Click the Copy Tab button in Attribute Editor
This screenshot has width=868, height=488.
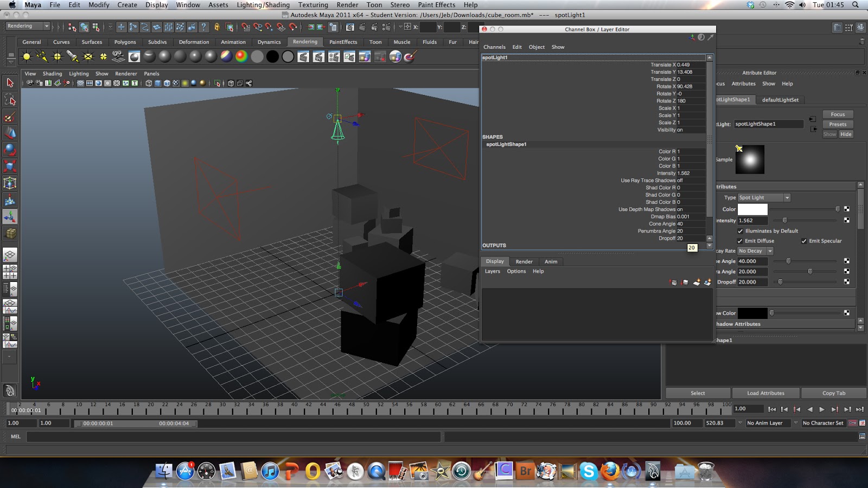(x=833, y=393)
